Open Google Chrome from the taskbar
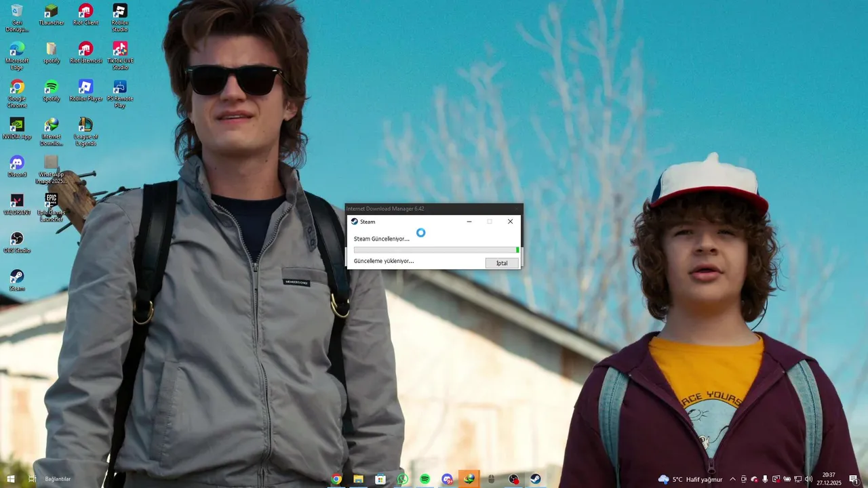Screen dimensions: 868x488 [x=336, y=479]
